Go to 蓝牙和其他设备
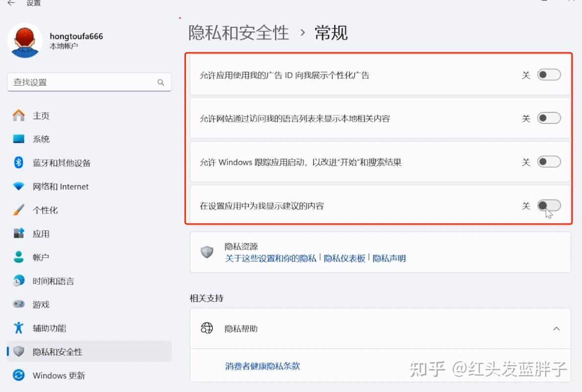Viewport: 582px width, 392px height. click(89, 162)
